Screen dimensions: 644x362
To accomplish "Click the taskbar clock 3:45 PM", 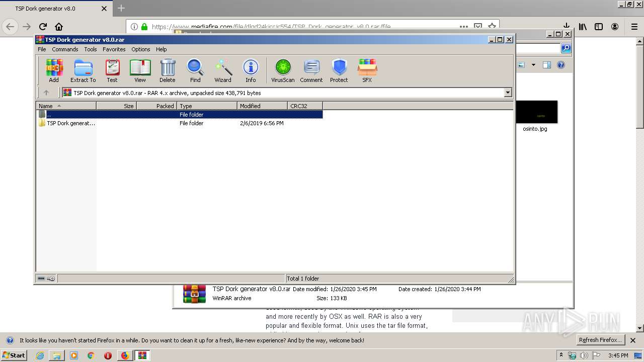I will click(618, 355).
